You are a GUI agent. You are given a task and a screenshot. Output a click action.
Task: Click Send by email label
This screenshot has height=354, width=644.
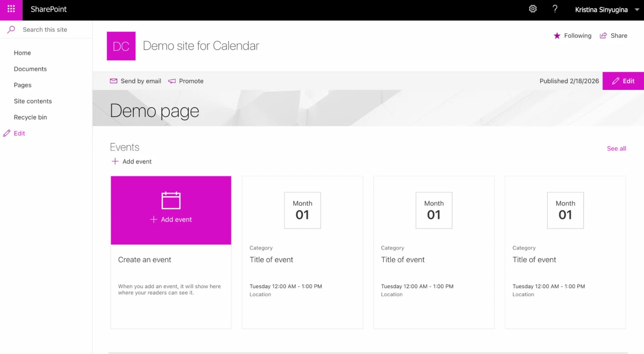pos(141,81)
